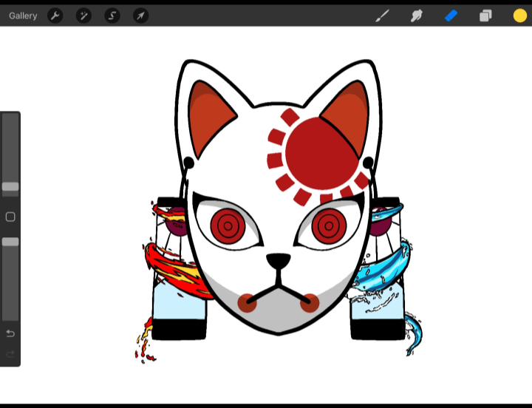This screenshot has height=408, width=532.
Task: Click the brush opacity slider handle
Action: pos(10,242)
